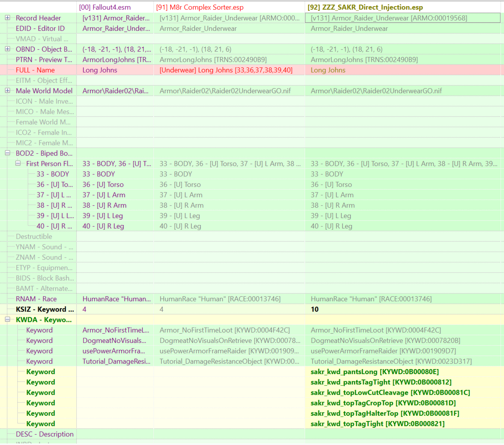Click Armor_Raider_Underwear Editor ID in ZZZ_SAKR column

click(x=349, y=28)
